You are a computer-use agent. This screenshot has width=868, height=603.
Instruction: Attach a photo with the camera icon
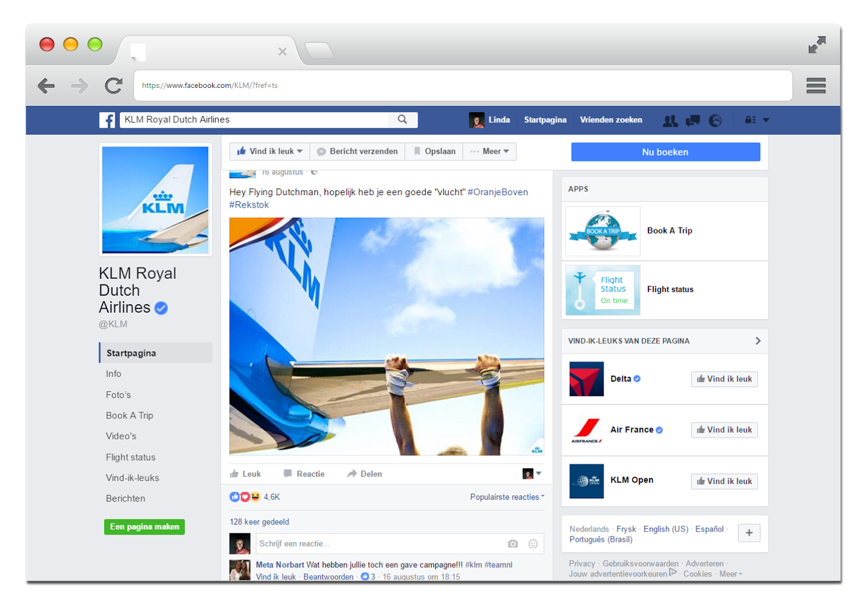pyautogui.click(x=513, y=543)
